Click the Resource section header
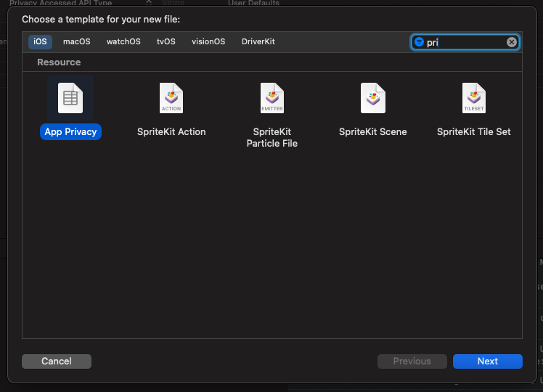543x392 pixels. tap(59, 62)
